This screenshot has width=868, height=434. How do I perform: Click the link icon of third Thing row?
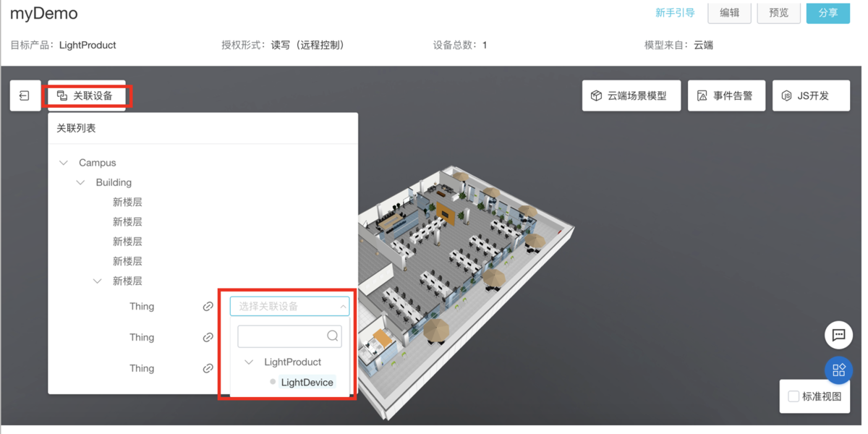pyautogui.click(x=208, y=368)
